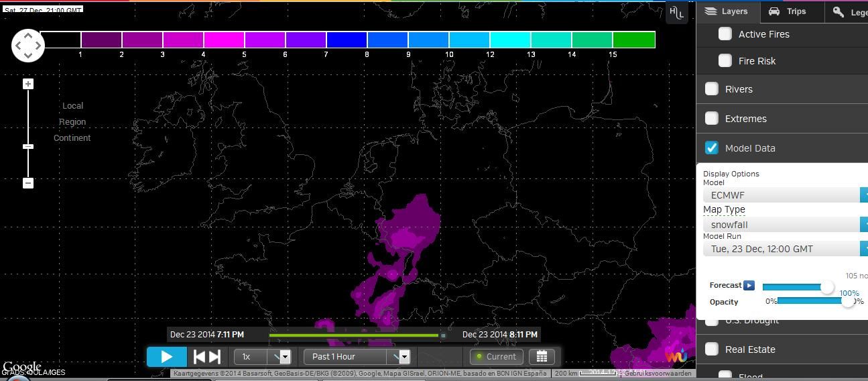
Task: Open the 1x playback speed dropdown
Action: (x=263, y=356)
